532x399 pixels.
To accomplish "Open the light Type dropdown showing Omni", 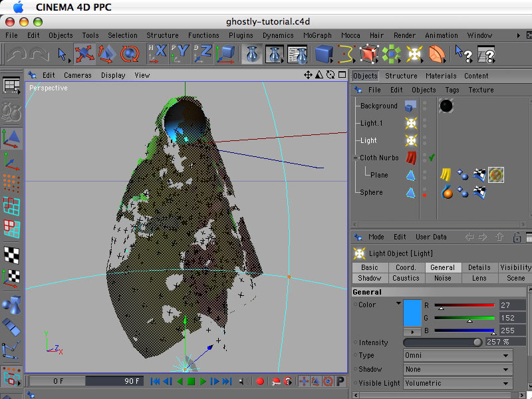I will tap(457, 355).
